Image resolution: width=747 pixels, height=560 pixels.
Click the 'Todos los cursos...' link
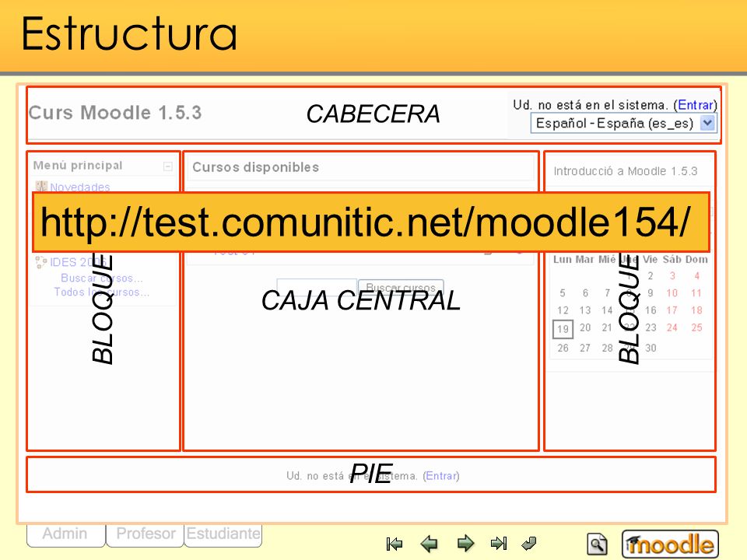(102, 292)
